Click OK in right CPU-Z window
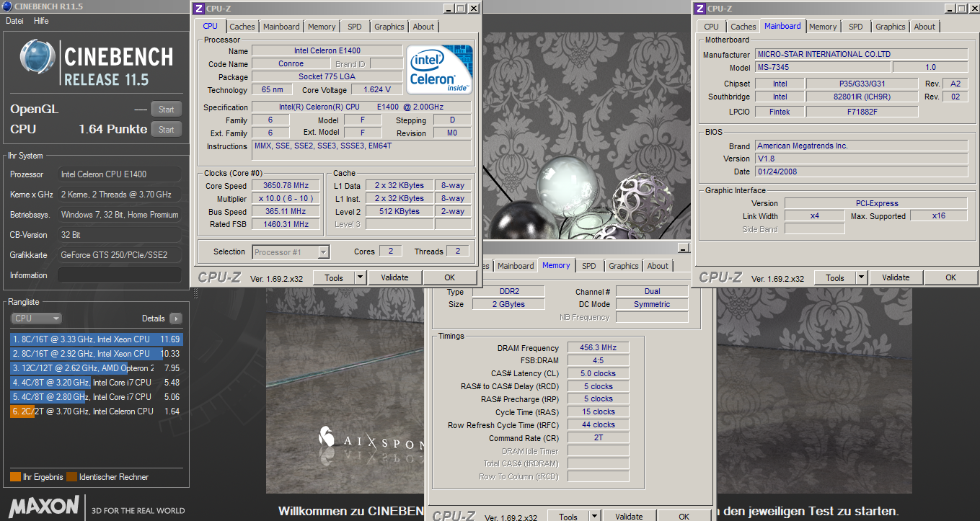This screenshot has width=980, height=521. pyautogui.click(x=950, y=277)
